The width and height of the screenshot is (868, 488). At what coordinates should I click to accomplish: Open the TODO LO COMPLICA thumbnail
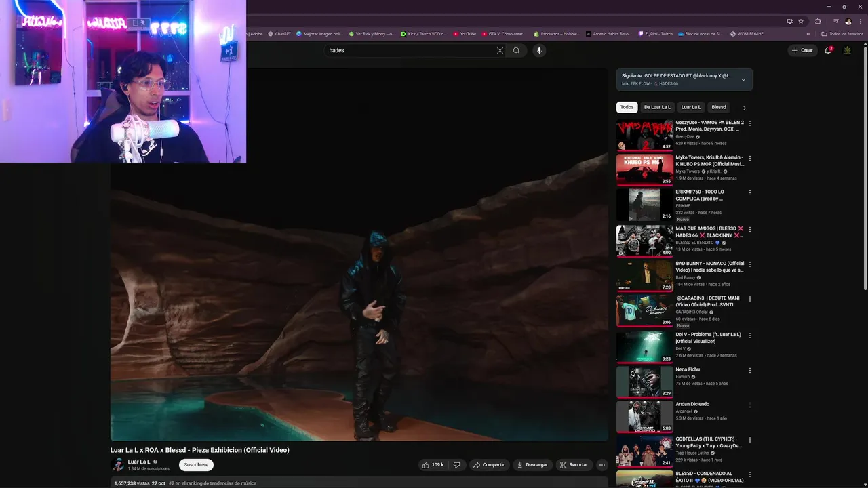tap(644, 205)
